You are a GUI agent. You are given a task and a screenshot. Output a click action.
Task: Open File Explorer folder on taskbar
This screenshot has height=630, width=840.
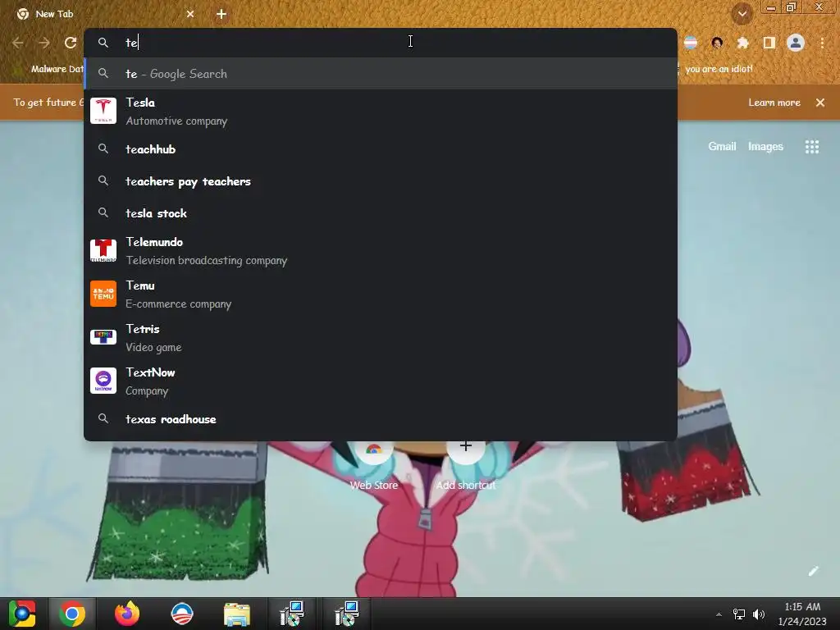237,614
